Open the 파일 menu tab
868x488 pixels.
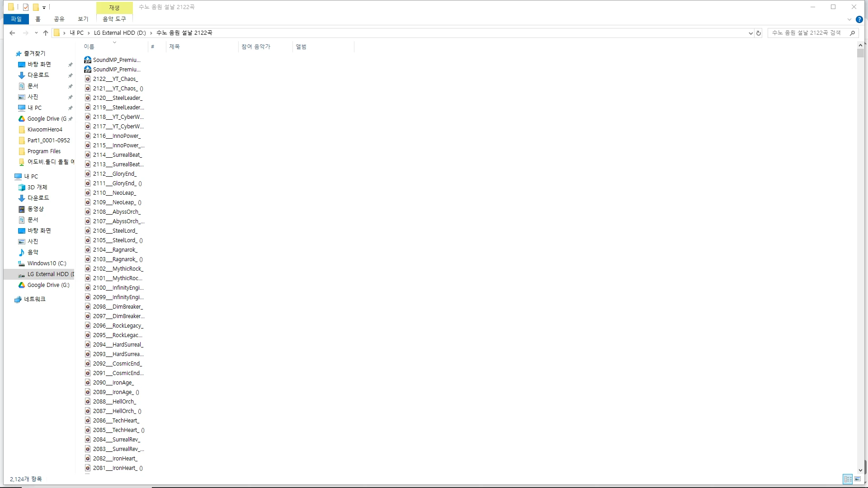pyautogui.click(x=16, y=19)
